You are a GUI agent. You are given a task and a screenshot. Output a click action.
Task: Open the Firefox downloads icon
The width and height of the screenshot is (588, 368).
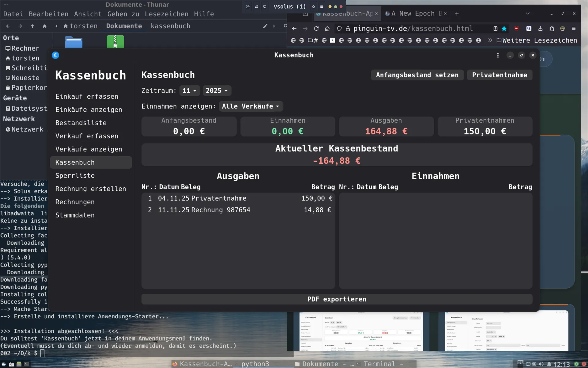[x=540, y=29]
